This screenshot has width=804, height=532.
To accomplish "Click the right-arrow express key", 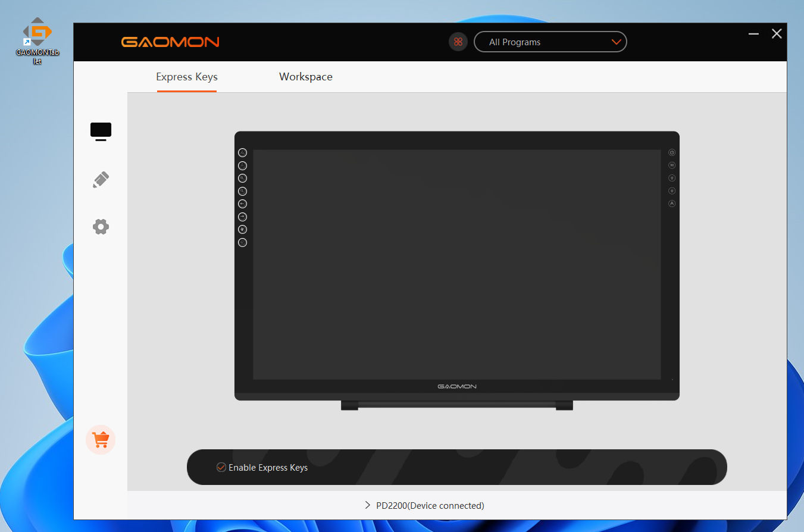I will point(242,217).
